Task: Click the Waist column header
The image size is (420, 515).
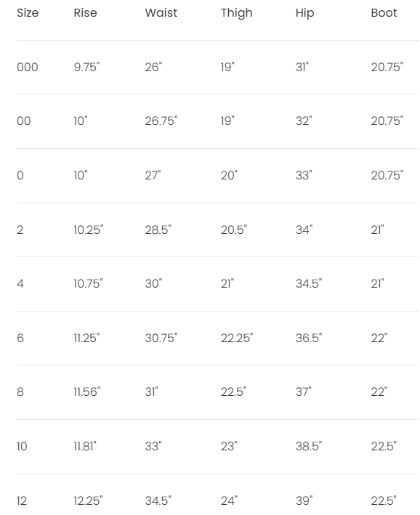Action: coord(161,13)
